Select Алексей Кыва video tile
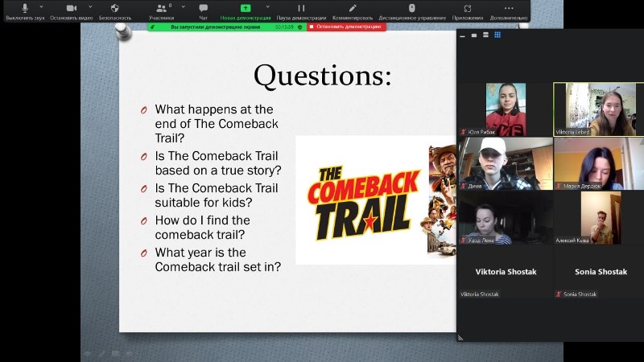Screen dimensions: 644x362 pyautogui.click(x=599, y=217)
